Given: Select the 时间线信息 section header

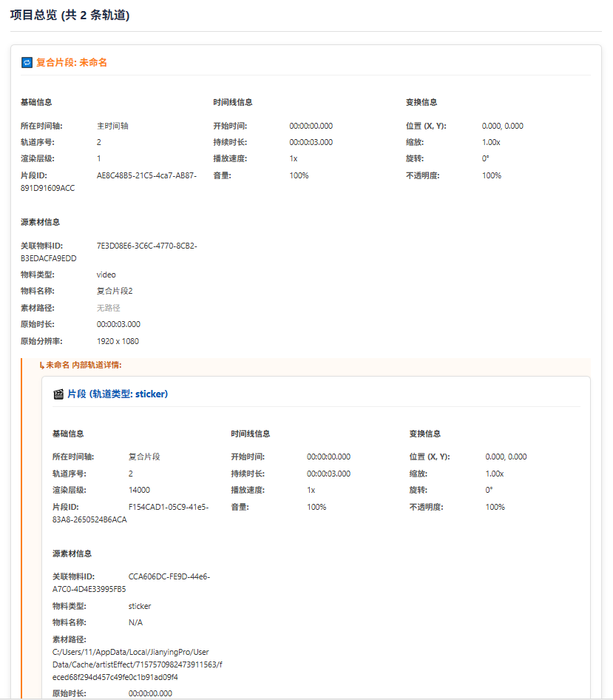Looking at the screenshot, I should coord(231,103).
